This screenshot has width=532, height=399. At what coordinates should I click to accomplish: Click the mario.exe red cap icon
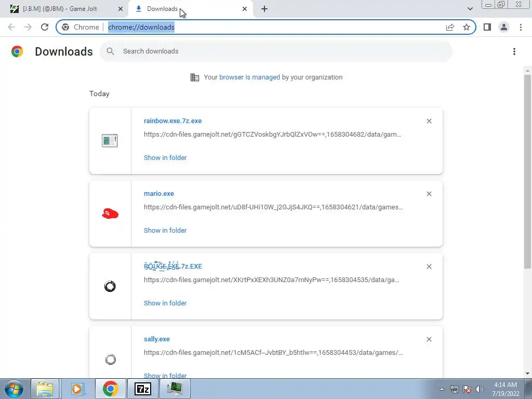(x=110, y=214)
